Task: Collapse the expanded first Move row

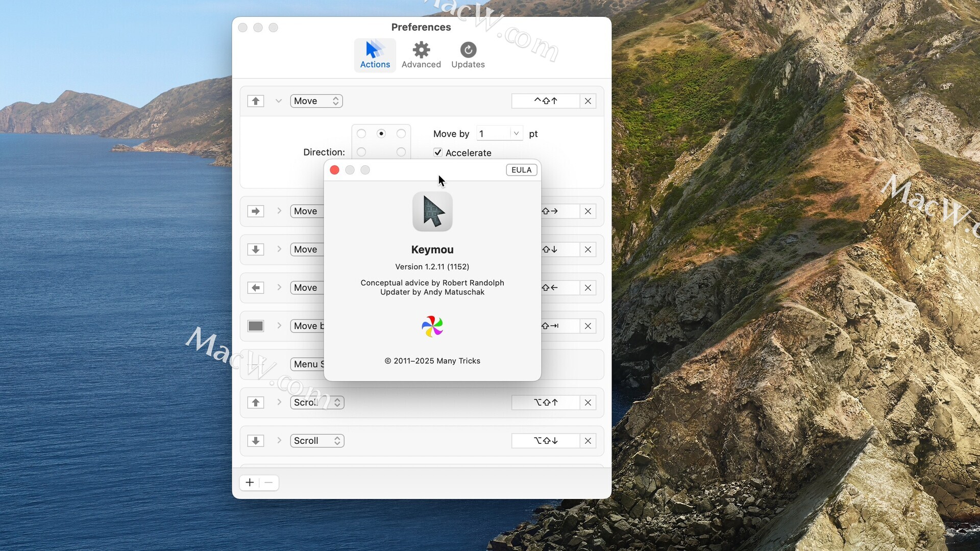Action: click(x=279, y=101)
